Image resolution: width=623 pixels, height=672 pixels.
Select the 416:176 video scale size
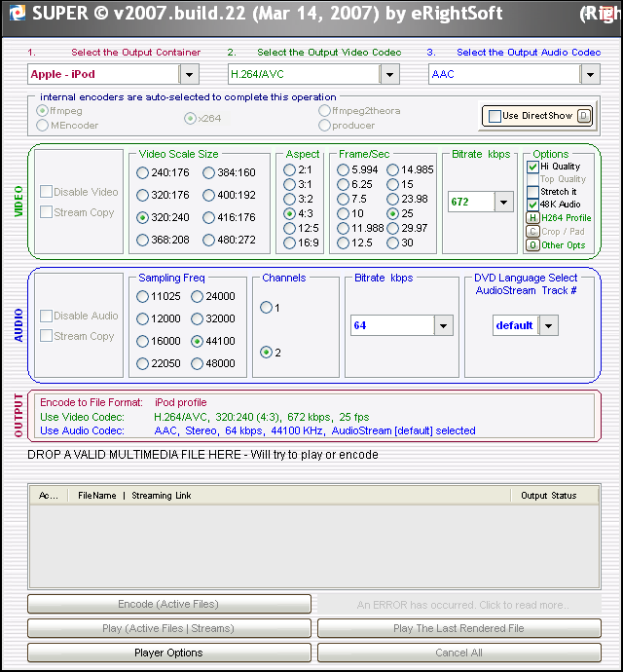click(208, 218)
